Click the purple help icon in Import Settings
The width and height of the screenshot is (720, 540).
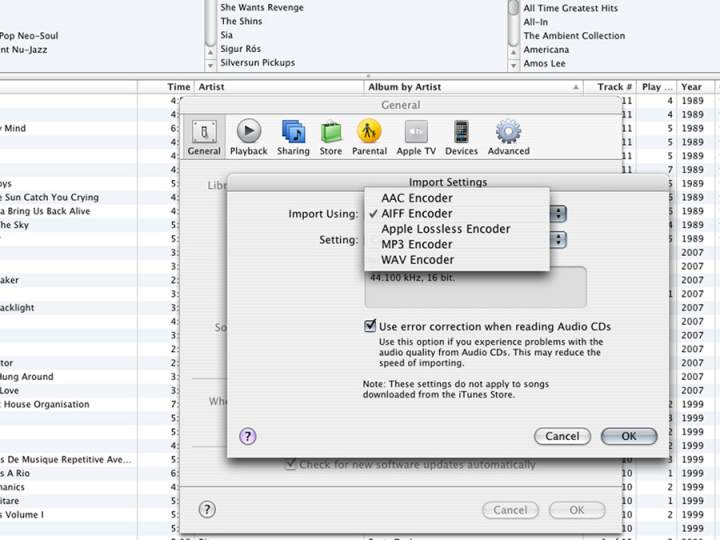click(x=248, y=436)
